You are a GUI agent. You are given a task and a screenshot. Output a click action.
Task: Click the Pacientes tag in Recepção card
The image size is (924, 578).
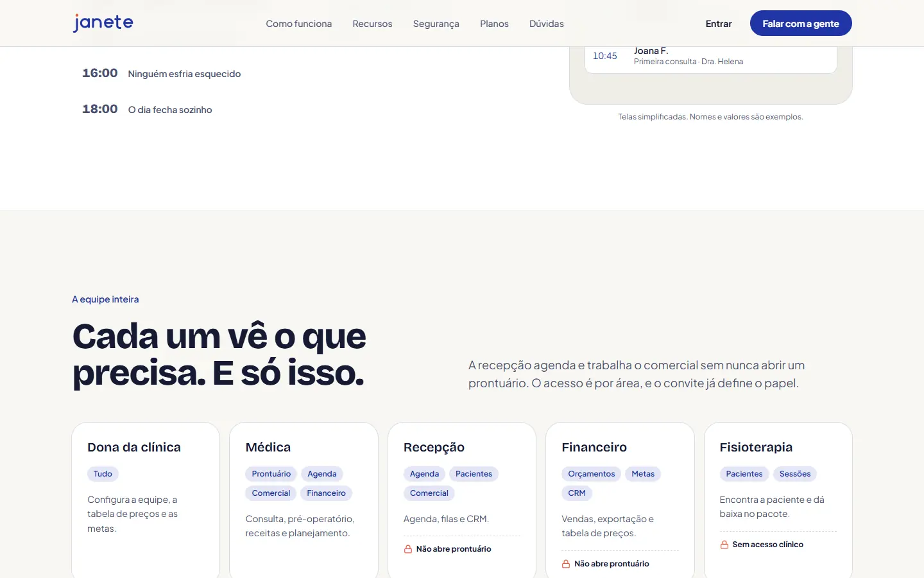pyautogui.click(x=474, y=474)
